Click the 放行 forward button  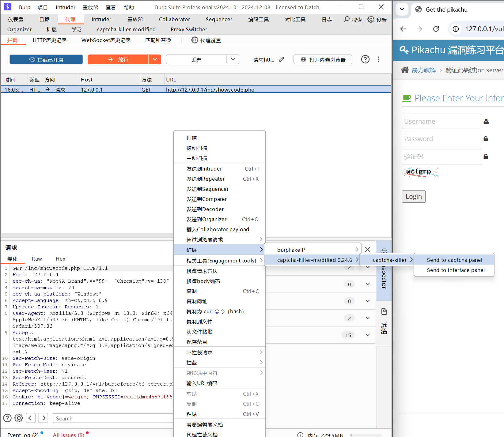click(118, 59)
